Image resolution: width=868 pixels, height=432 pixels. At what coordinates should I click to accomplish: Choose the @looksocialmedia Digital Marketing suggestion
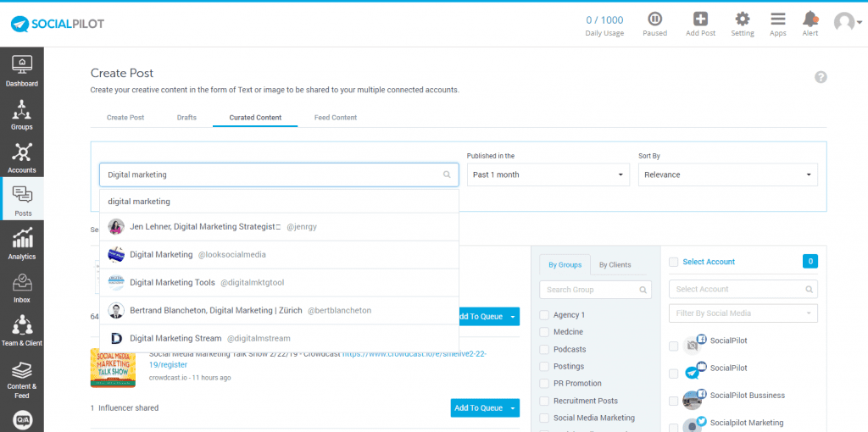279,255
